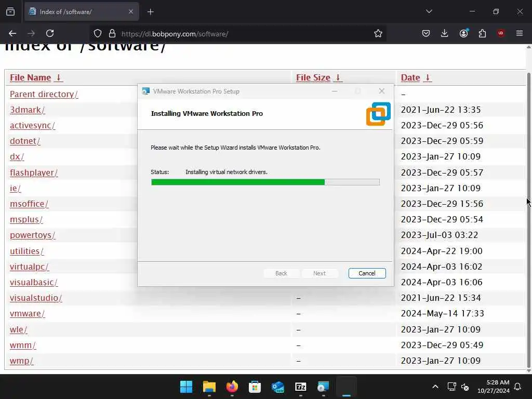
Task: Open the Windows Start menu
Action: [x=186, y=387]
